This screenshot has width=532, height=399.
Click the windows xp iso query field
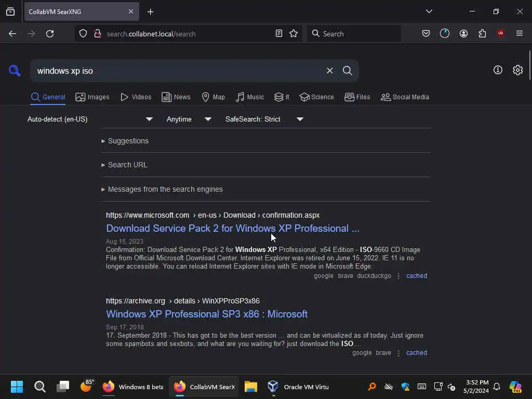[x=177, y=71]
